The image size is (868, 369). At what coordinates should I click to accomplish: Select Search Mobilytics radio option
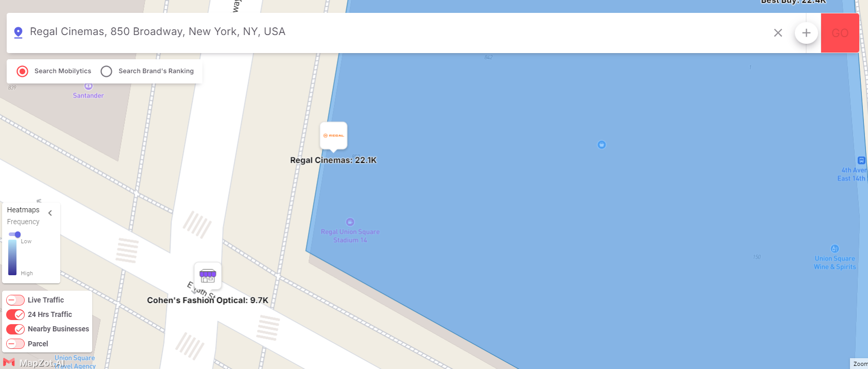click(22, 71)
